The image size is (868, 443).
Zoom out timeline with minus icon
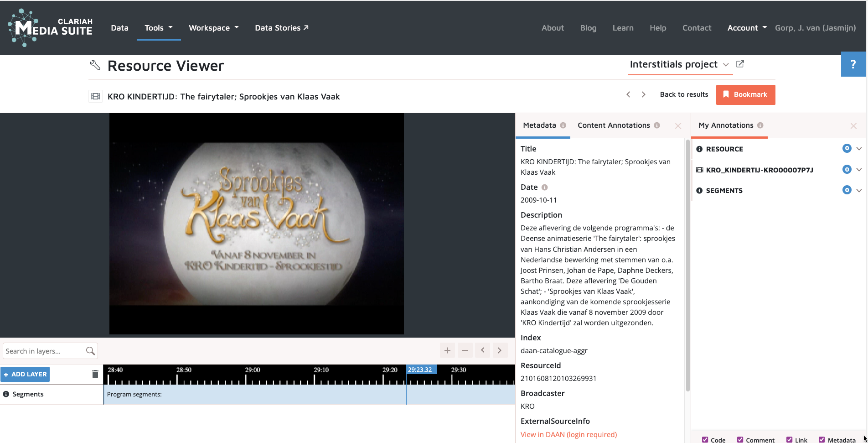click(x=465, y=350)
